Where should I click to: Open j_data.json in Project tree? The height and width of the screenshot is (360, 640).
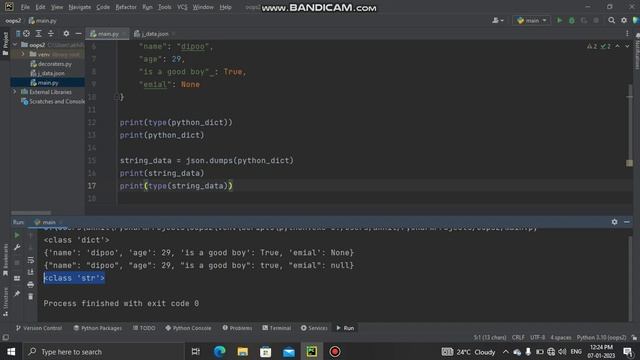47,73
